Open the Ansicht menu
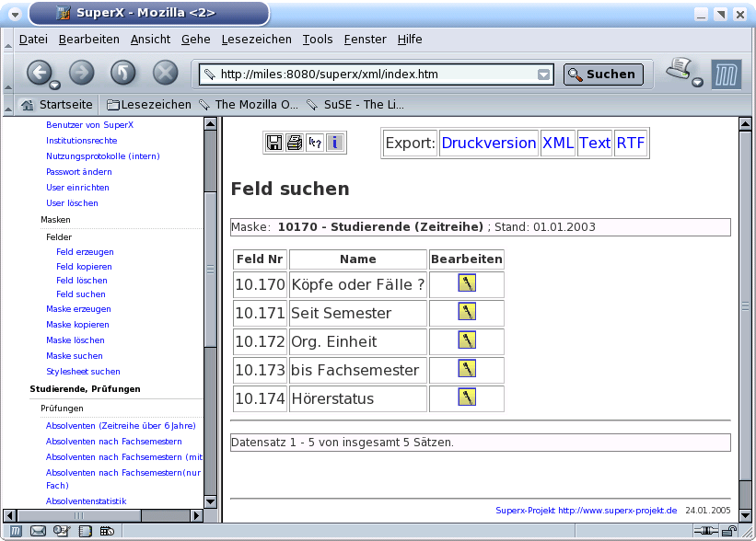The width and height of the screenshot is (756, 541). click(x=150, y=39)
